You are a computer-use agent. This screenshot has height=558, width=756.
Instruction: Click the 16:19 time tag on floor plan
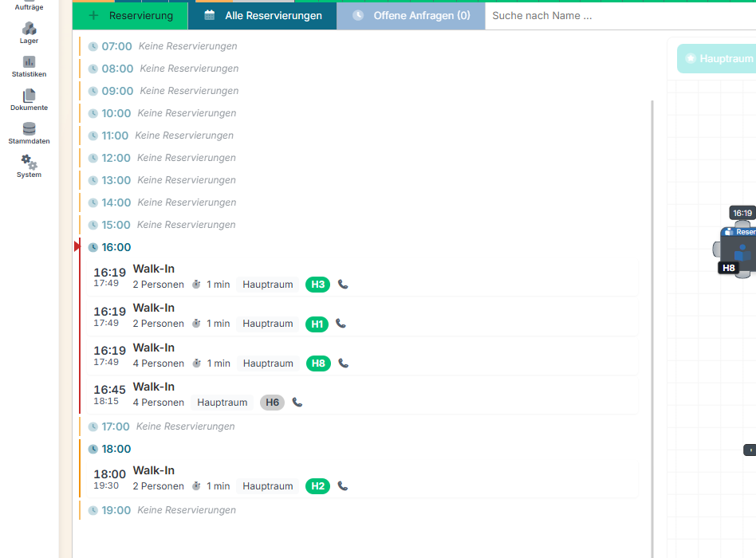point(742,213)
